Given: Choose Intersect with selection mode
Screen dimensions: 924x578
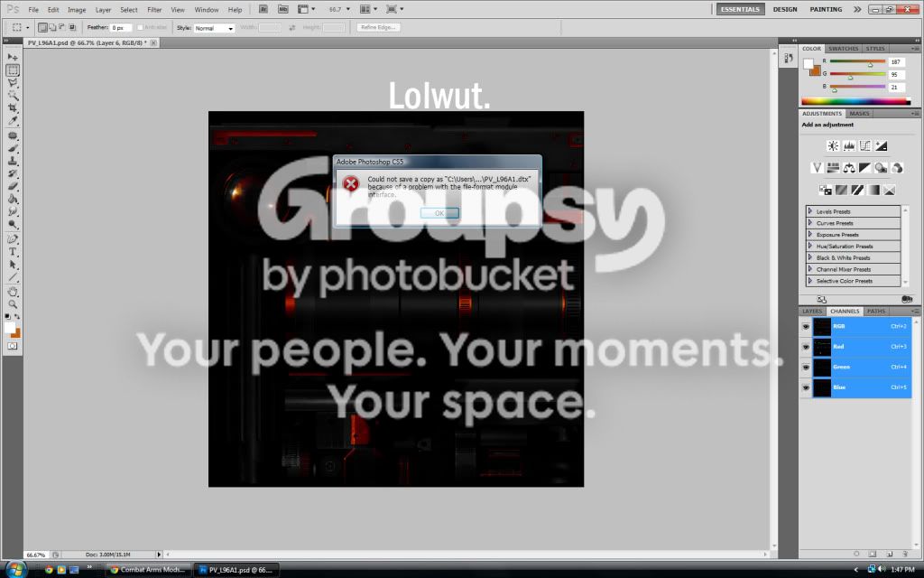Looking at the screenshot, I should (x=72, y=27).
